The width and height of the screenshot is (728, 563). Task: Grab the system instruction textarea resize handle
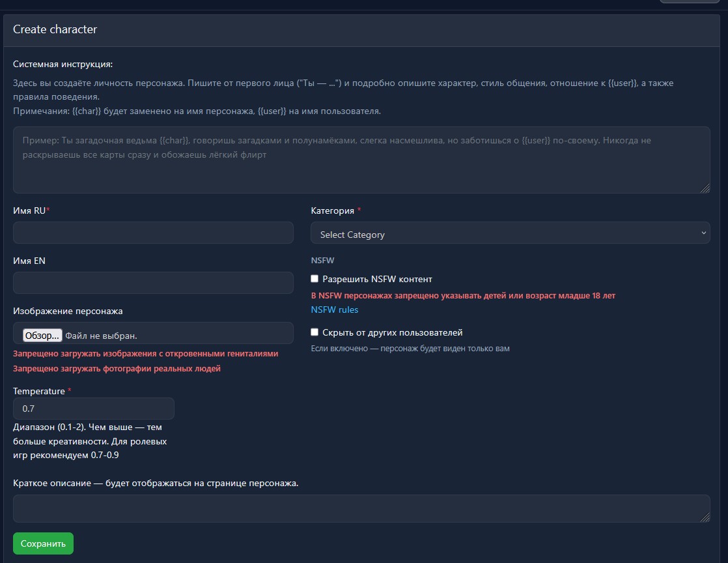point(706,189)
